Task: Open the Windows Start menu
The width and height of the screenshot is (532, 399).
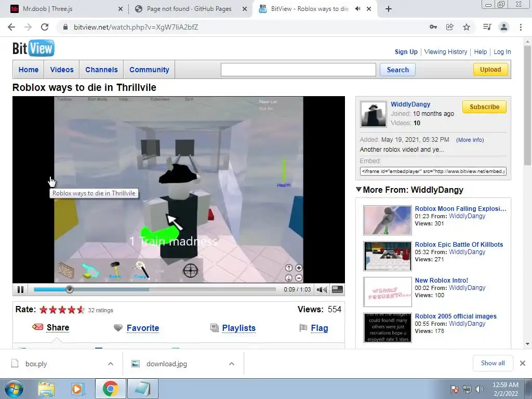Action: click(x=14, y=389)
